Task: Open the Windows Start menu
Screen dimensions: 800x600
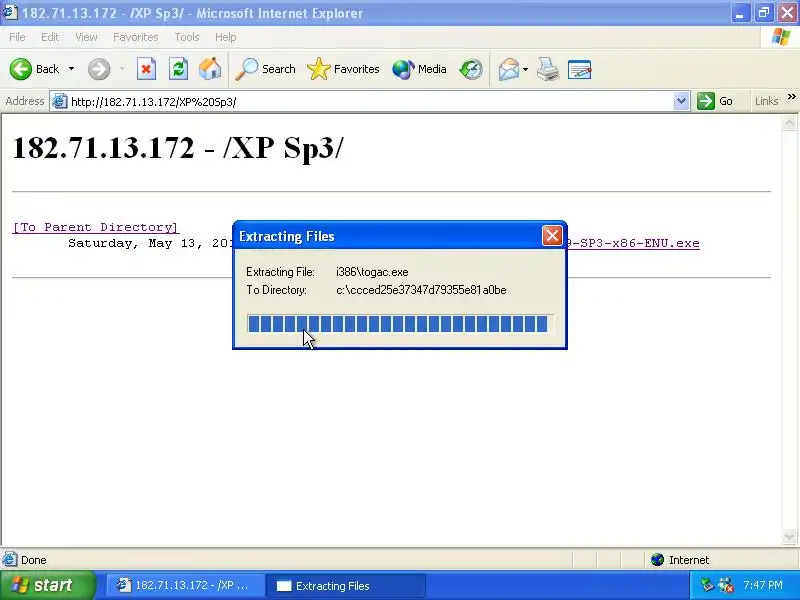Action: pos(47,585)
